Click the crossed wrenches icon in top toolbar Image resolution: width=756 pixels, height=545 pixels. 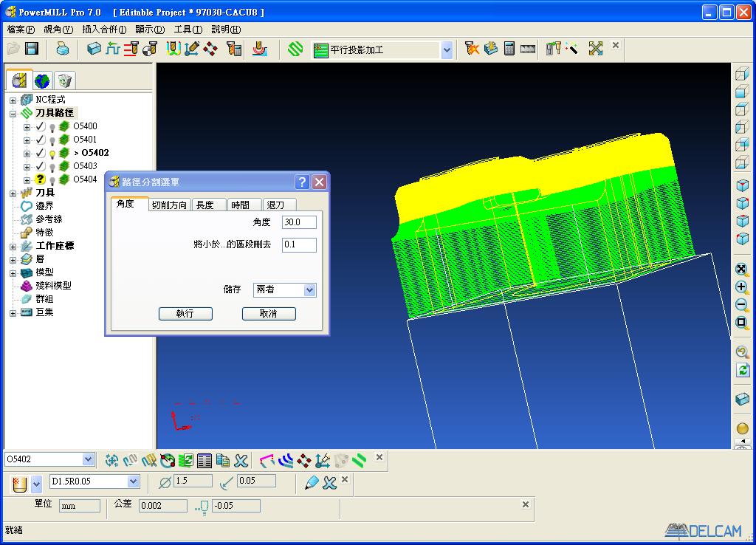point(596,49)
